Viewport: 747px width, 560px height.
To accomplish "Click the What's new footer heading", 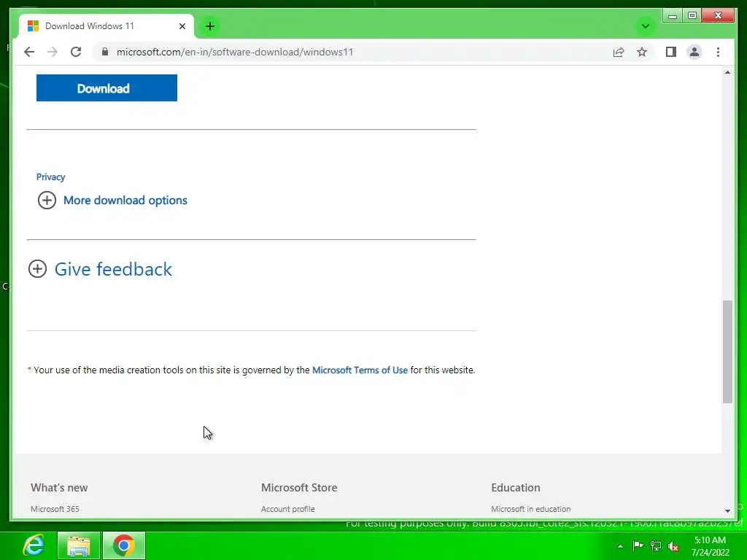I will coord(59,488).
